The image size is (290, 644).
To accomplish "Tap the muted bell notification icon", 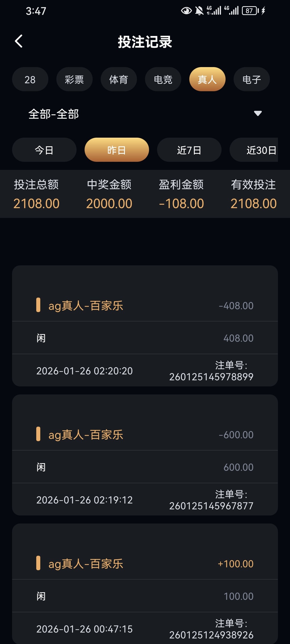I will [x=199, y=11].
